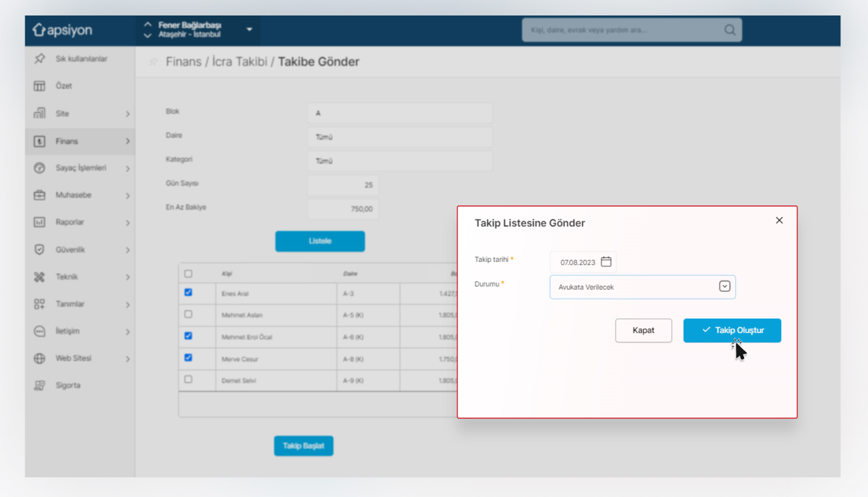Click the Güvenlik shield icon
The width and height of the screenshot is (868, 497).
39,250
